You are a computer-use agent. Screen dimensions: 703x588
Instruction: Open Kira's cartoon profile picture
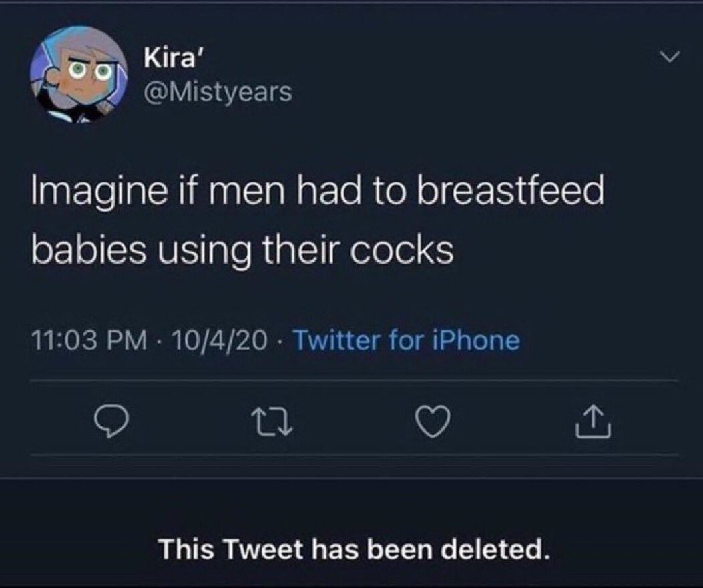[x=79, y=74]
